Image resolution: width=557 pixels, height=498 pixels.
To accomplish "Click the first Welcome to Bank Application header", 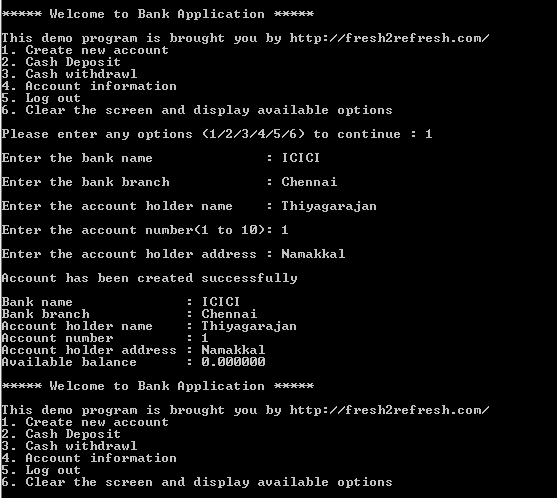I will tap(157, 14).
